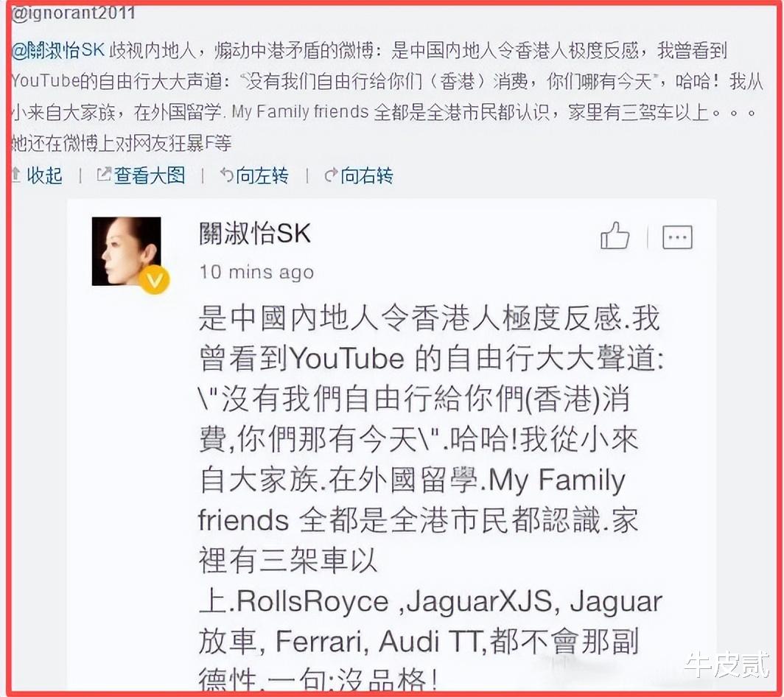Select the 查看大图 text link
784x697 pixels.
tap(150, 175)
